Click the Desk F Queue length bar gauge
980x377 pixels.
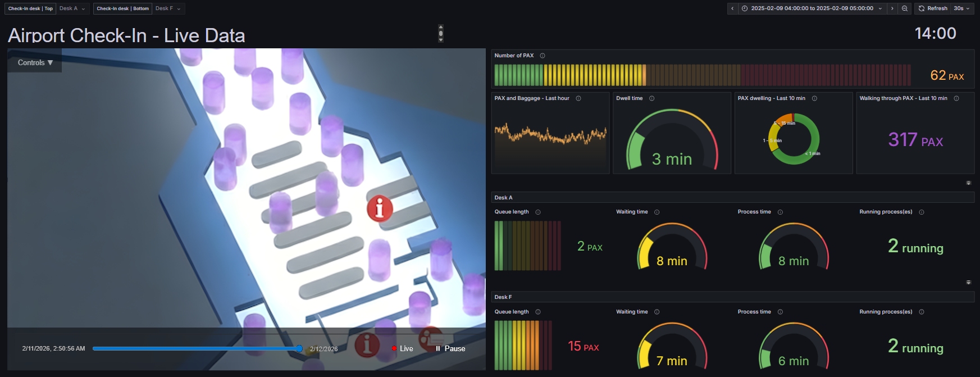pos(523,345)
